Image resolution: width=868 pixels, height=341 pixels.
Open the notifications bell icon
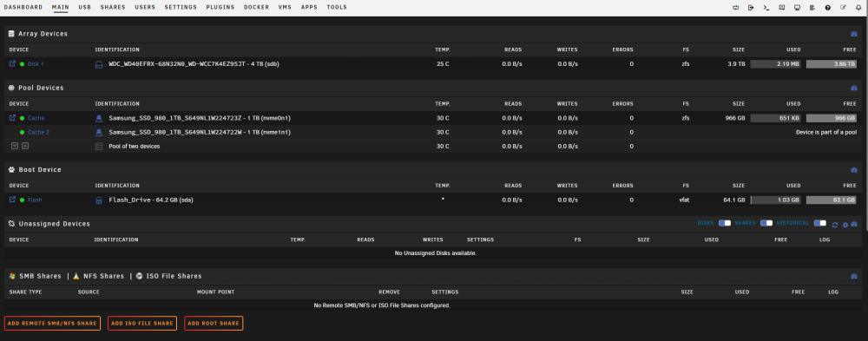click(x=858, y=8)
